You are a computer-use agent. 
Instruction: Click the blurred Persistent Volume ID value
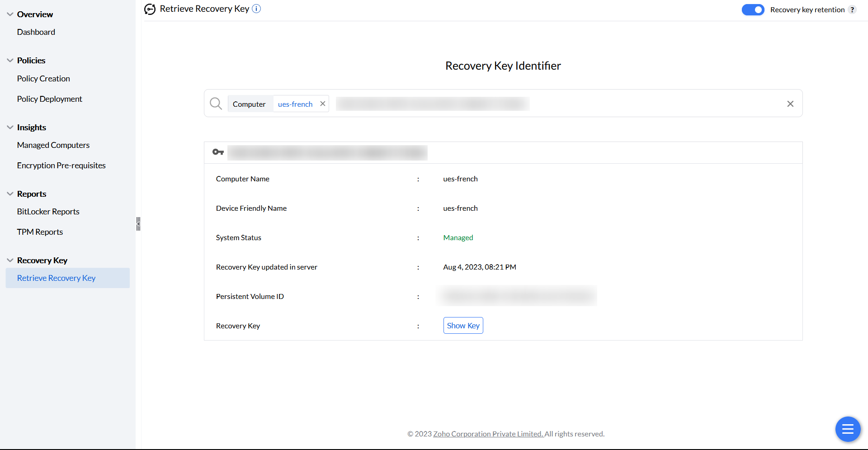[x=517, y=296]
